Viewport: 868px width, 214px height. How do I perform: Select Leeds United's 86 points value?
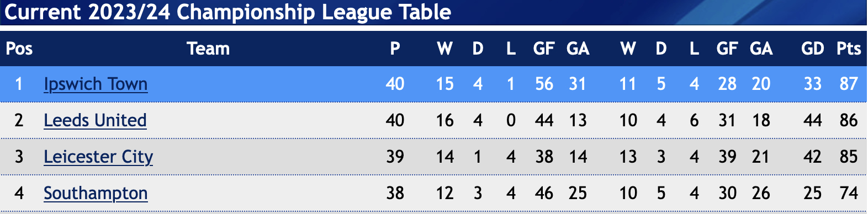pos(849,120)
